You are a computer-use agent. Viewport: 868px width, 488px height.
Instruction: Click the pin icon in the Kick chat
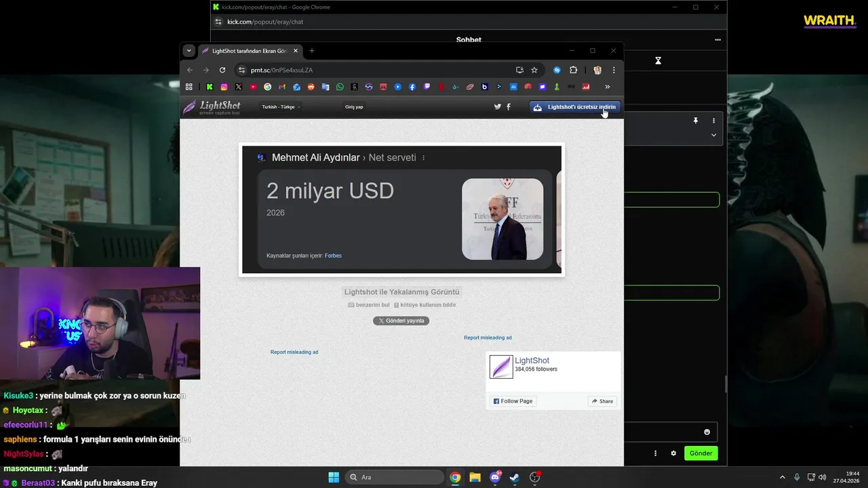(695, 121)
